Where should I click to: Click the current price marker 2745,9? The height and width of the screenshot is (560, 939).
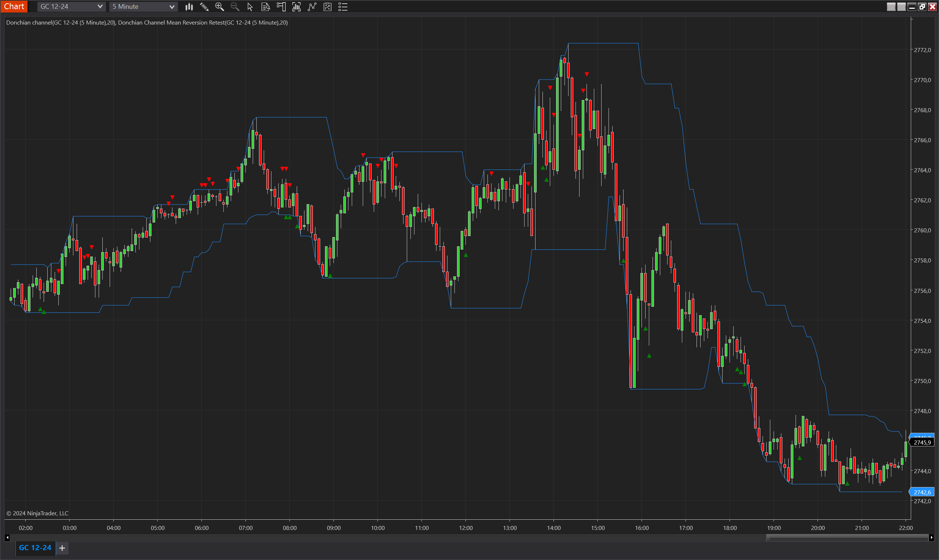point(922,442)
